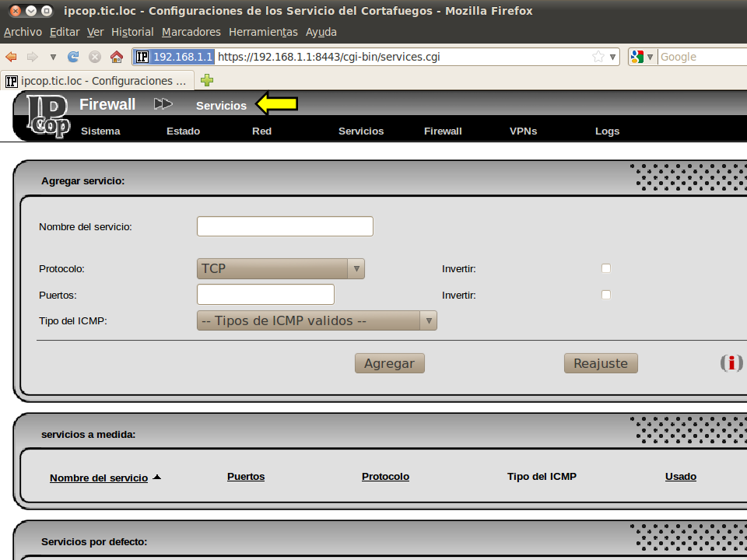Toggle the Invertir checkbox for Puertos
The height and width of the screenshot is (560, 747).
[606, 295]
